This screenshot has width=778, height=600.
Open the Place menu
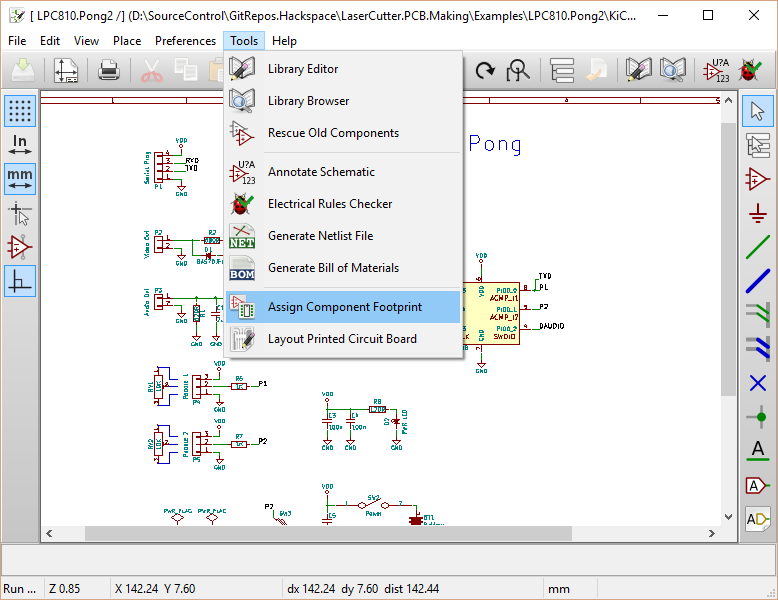coord(127,41)
